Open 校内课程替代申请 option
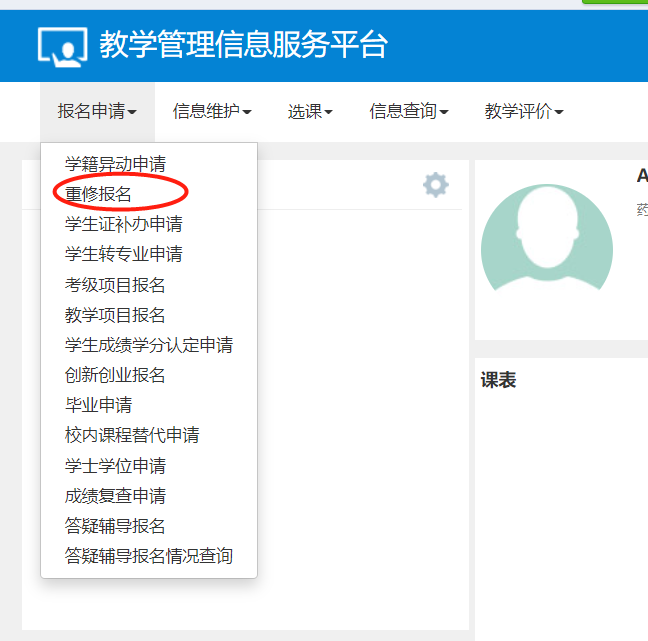 (x=132, y=435)
